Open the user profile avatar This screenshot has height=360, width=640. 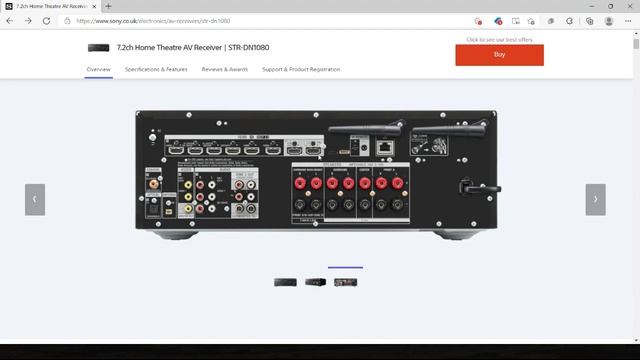click(609, 21)
